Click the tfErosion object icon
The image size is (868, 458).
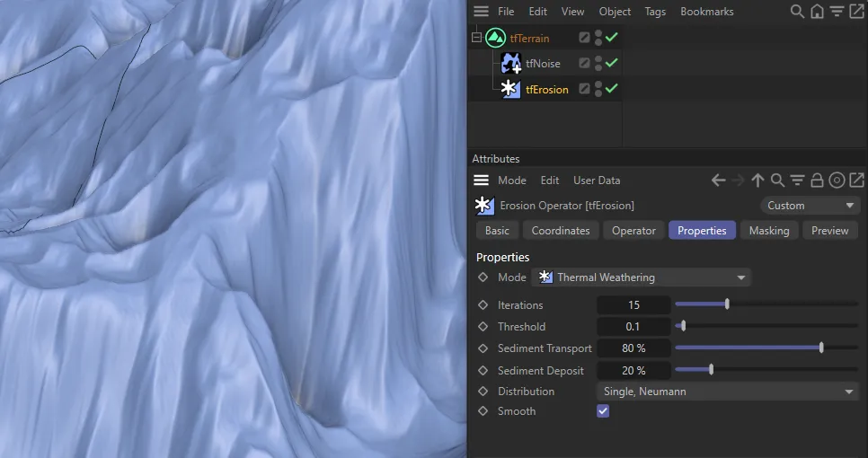pyautogui.click(x=511, y=89)
